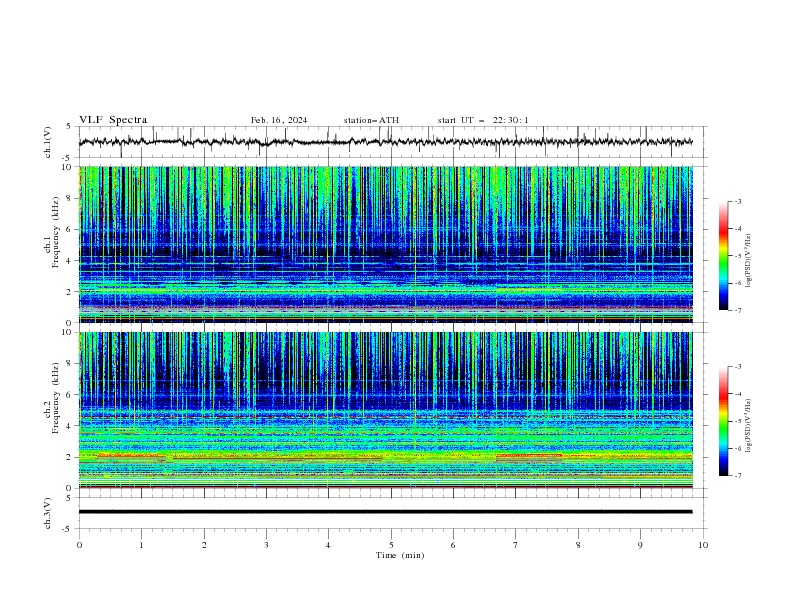The image size is (792, 612).
Task: Click inside the ch.1 spectrogram panel
Action: click(x=386, y=244)
